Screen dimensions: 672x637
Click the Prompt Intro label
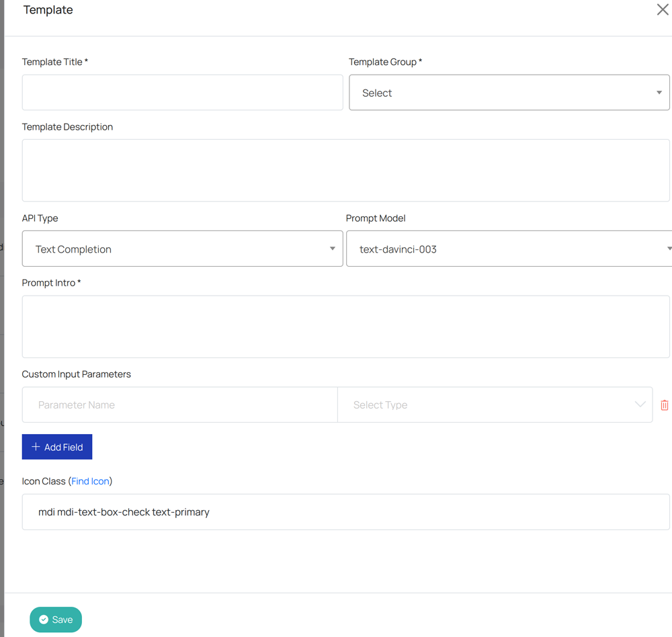(x=51, y=283)
